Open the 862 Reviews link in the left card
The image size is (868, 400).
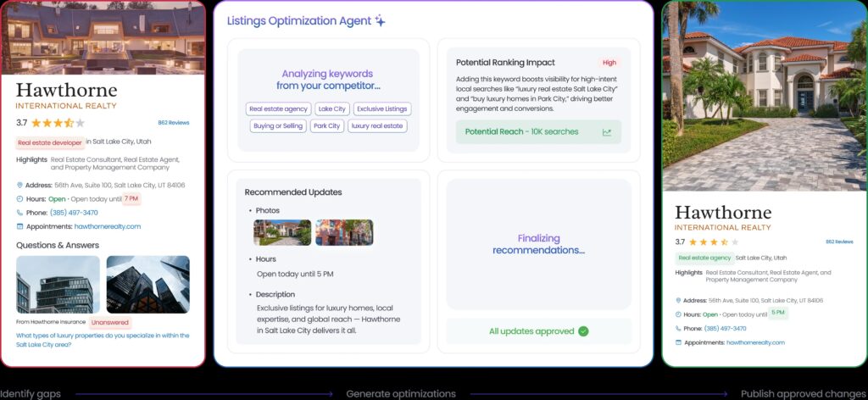[173, 123]
